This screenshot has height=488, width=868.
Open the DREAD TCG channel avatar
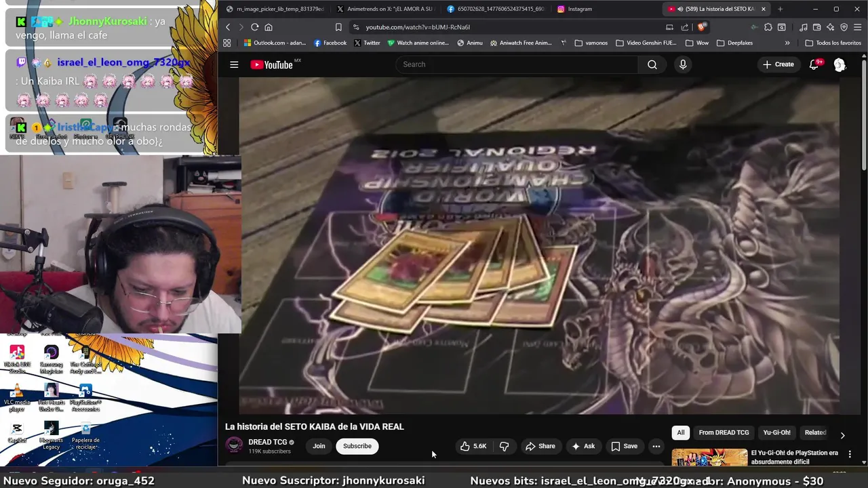click(234, 445)
